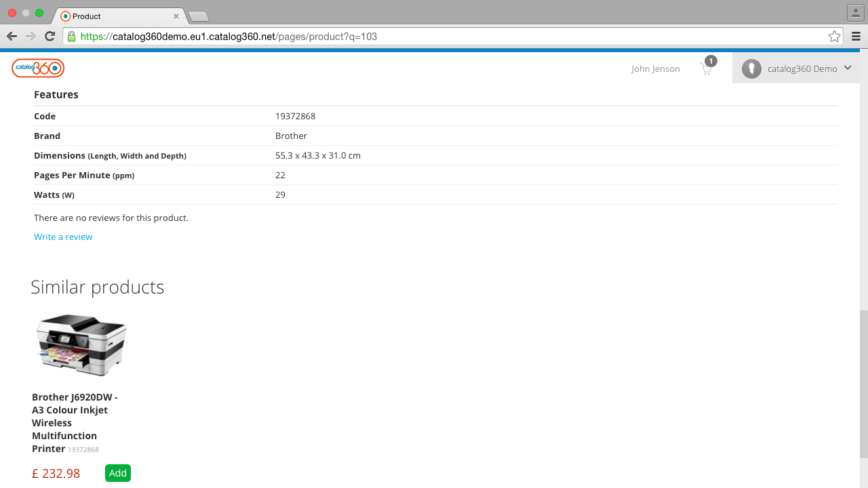Click the Chrome profile icon
This screenshot has width=868, height=488.
point(855,13)
